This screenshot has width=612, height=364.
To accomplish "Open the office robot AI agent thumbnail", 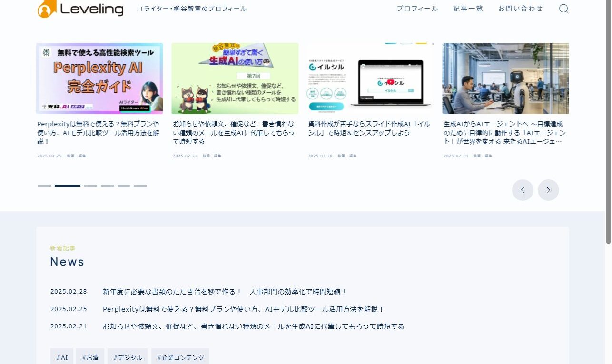I will (x=505, y=79).
